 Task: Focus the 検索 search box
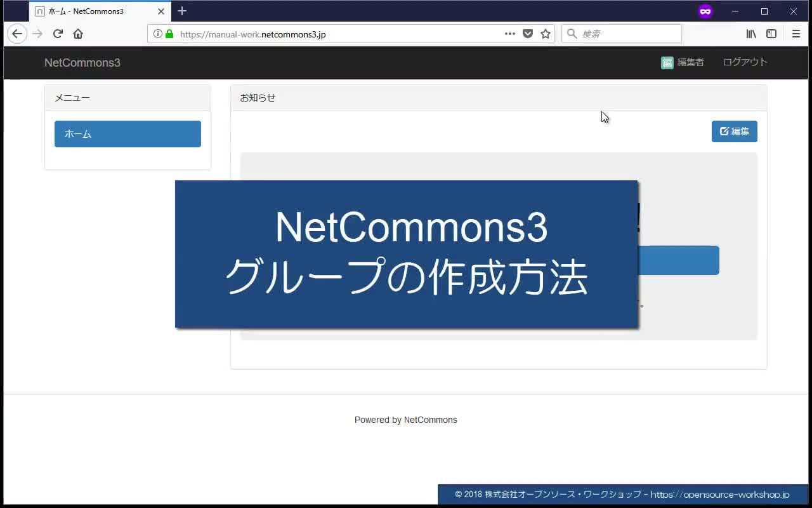622,34
